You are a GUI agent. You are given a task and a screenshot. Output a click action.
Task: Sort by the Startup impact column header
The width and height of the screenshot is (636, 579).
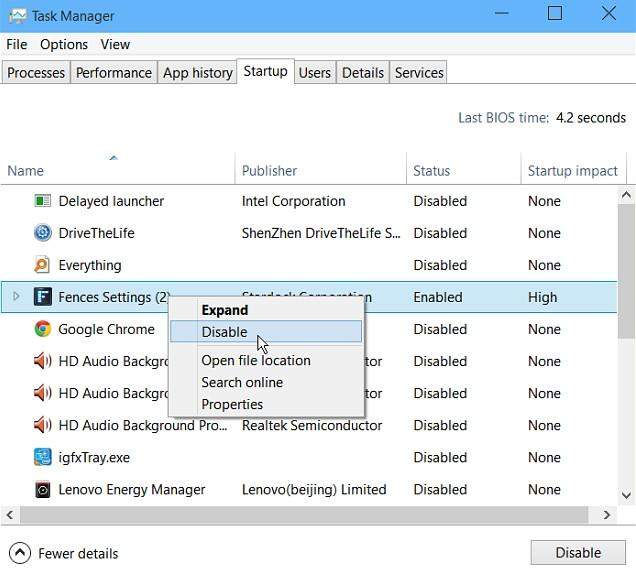pos(573,170)
